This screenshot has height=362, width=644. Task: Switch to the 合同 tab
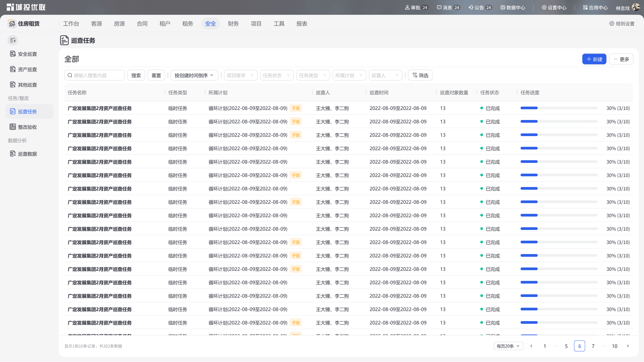coord(142,23)
